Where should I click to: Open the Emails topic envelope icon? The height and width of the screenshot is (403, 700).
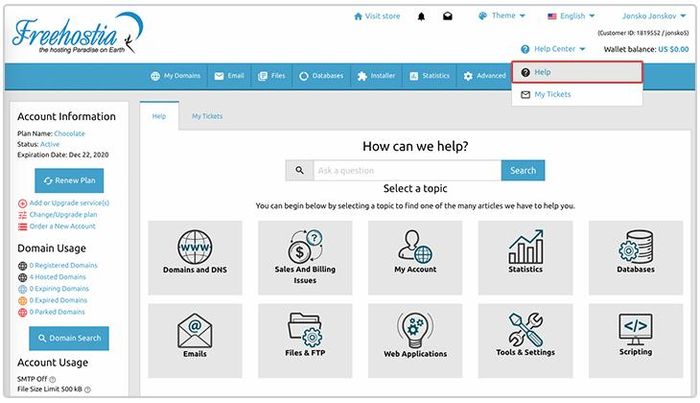195,331
